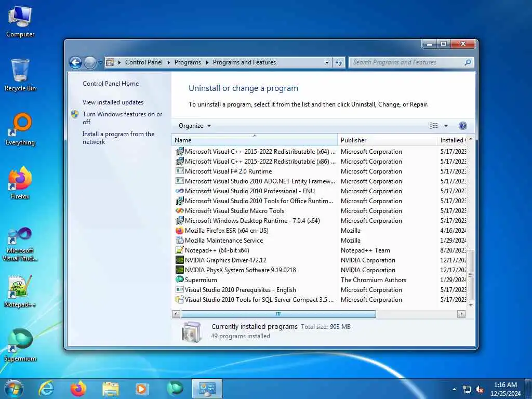Select Microsoft Visual F# 2.0 Runtime
Viewport: 532px width, 399px height.
point(228,171)
